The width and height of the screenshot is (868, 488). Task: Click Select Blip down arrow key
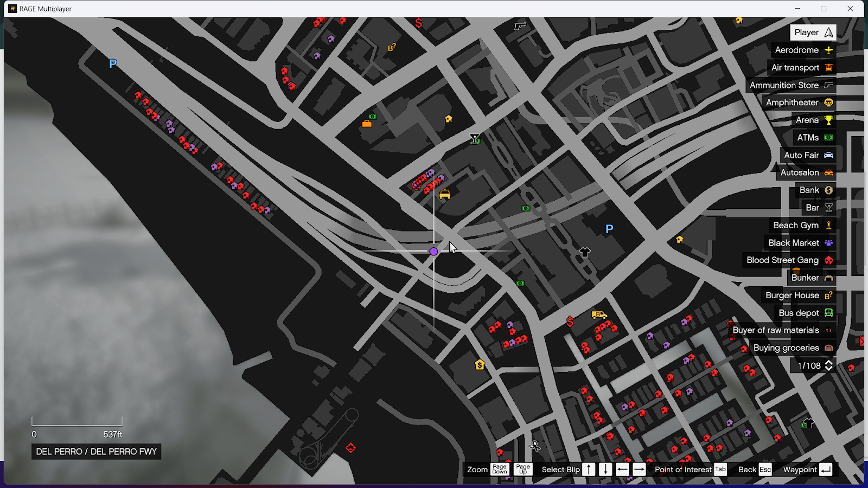605,470
